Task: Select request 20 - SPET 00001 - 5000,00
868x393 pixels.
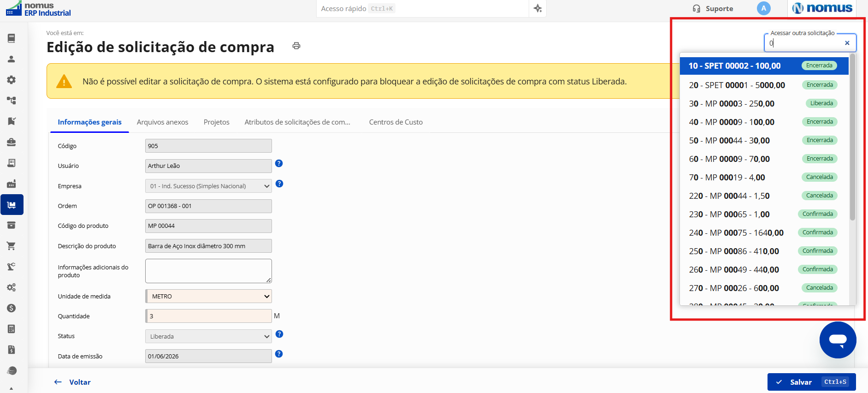Action: click(x=764, y=85)
